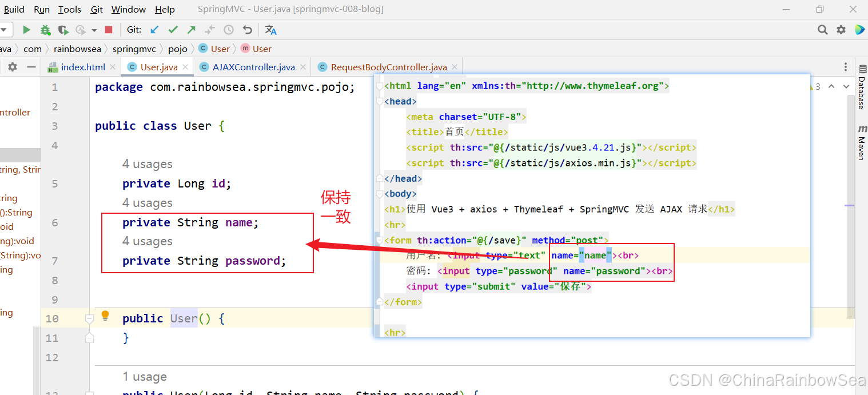Commit changes with the green checkmark

pos(173,30)
